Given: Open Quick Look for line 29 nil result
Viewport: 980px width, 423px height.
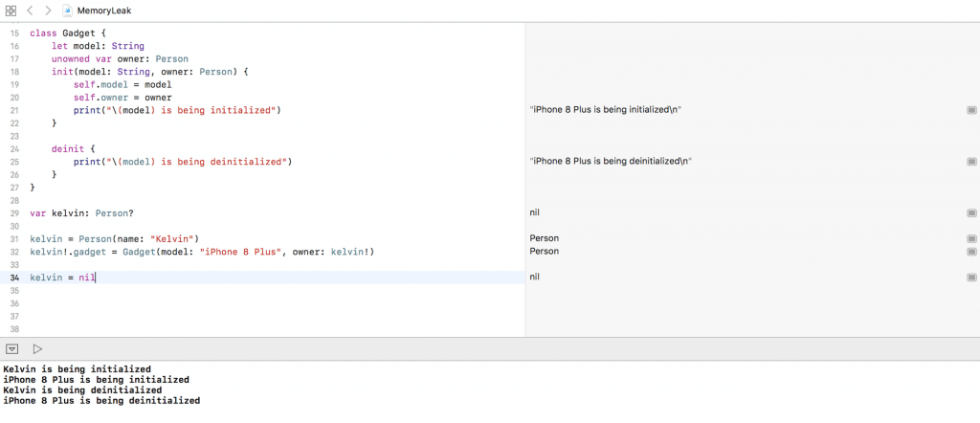Looking at the screenshot, I should click(971, 212).
